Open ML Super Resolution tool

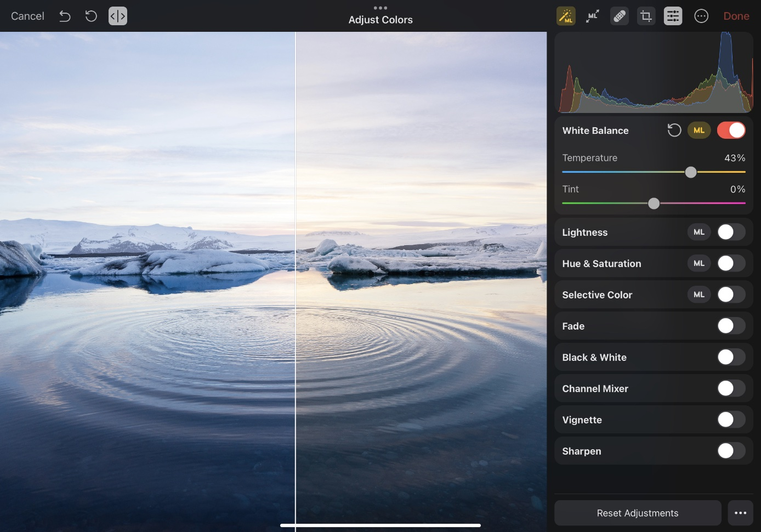593,16
